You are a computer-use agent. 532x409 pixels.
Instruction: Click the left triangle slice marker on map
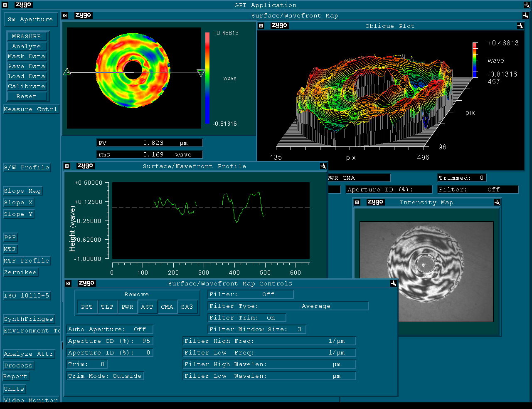[67, 72]
